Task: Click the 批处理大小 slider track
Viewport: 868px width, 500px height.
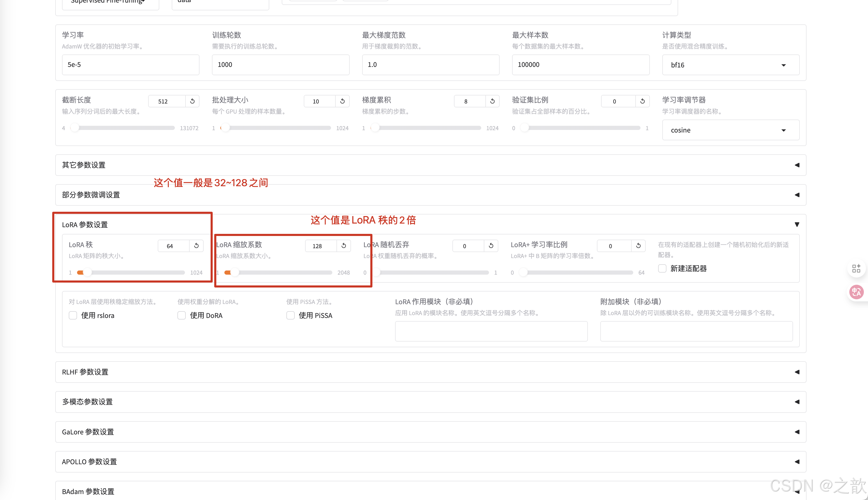Action: [x=276, y=128]
